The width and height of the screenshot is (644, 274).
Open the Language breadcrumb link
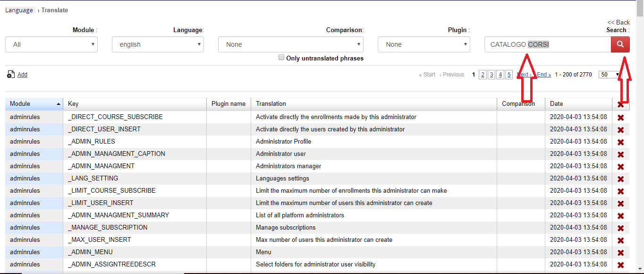(19, 10)
